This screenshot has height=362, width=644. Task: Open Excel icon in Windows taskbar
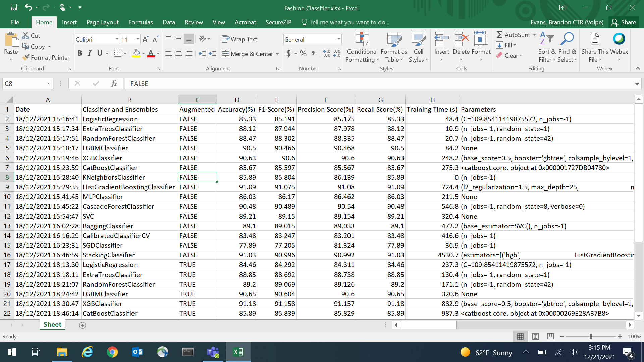[238, 352]
